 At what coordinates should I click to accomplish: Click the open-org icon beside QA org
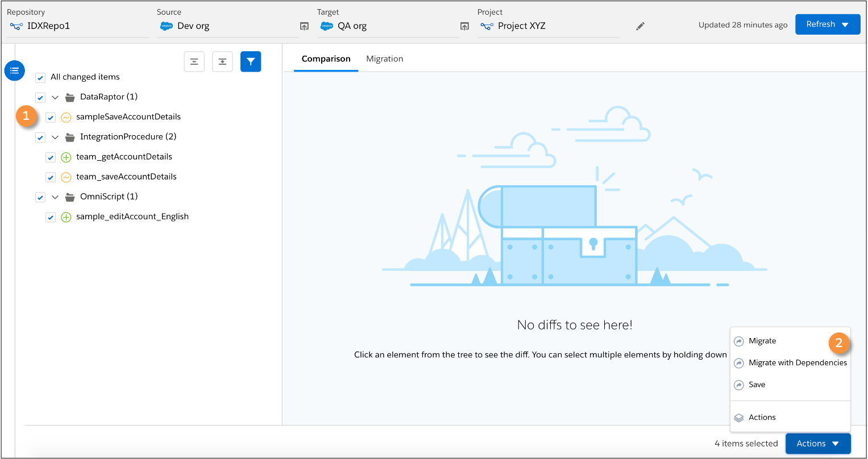(x=465, y=26)
